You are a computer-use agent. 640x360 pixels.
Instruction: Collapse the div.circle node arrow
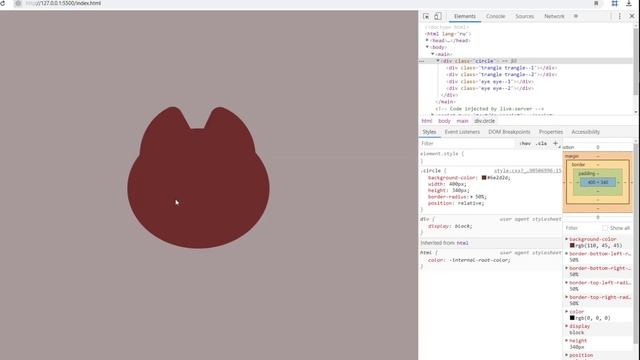[x=438, y=61]
